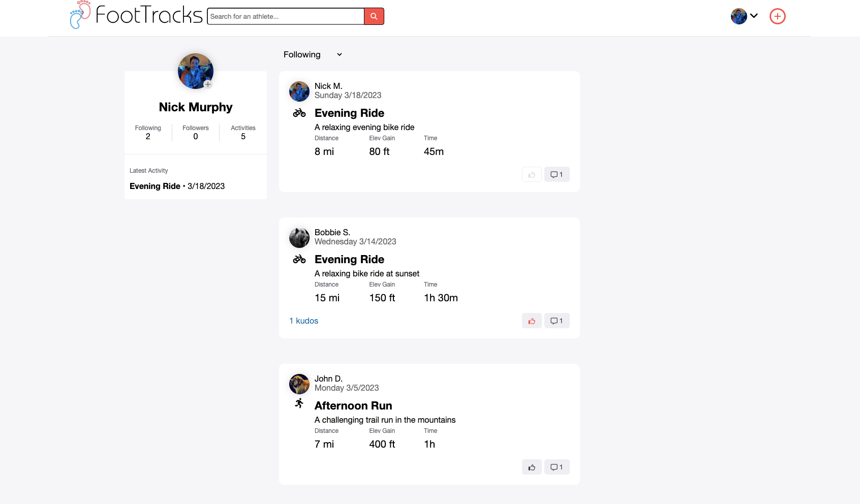Viewport: 860px width, 504px height.
Task: Click the running icon beside Afternoon Run
Action: pos(299,403)
